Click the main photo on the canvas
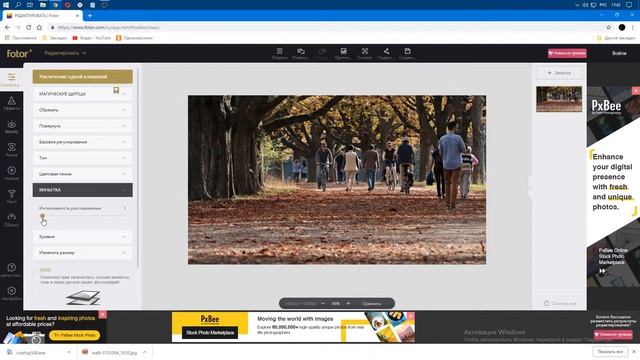This screenshot has height=360, width=640. (x=337, y=180)
